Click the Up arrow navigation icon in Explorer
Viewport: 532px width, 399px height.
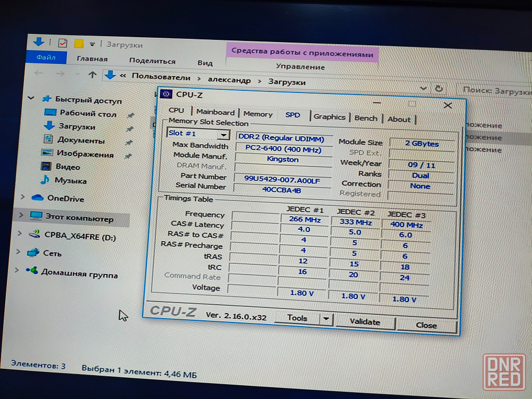pos(93,75)
